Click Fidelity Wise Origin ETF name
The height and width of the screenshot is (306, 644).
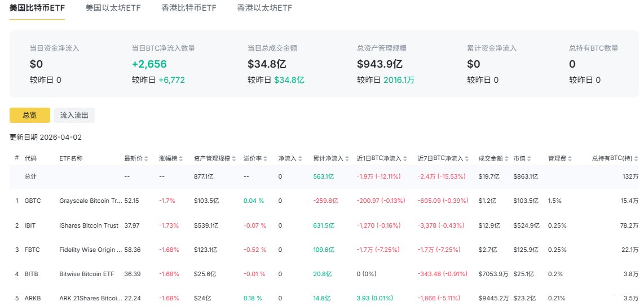click(x=90, y=250)
